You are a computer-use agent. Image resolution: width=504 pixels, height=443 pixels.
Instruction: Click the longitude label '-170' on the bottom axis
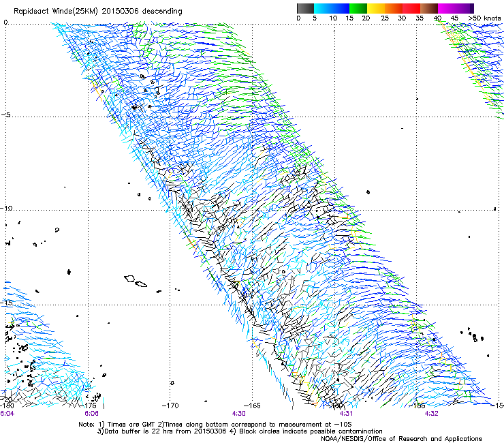click(x=170, y=406)
